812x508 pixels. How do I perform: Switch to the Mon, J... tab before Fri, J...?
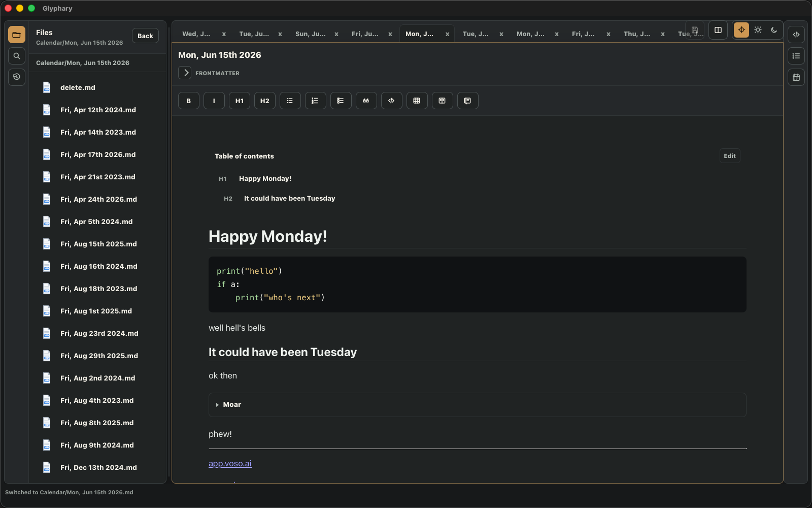[530, 34]
